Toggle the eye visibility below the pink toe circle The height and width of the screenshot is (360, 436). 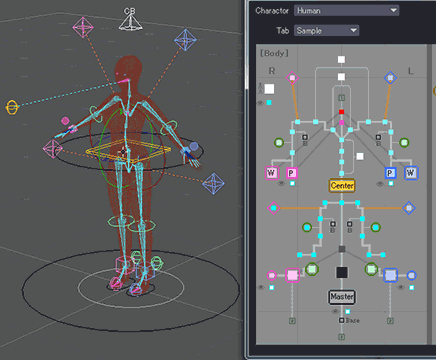(x=272, y=287)
